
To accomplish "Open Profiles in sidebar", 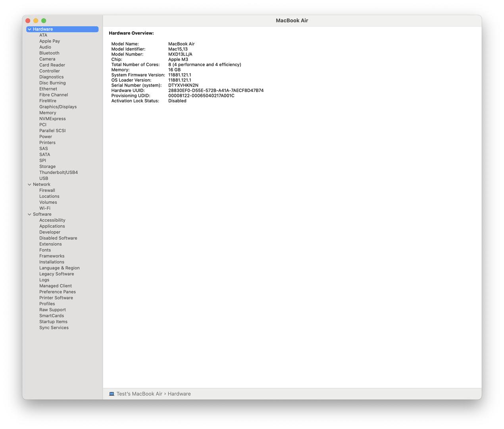I will click(47, 304).
